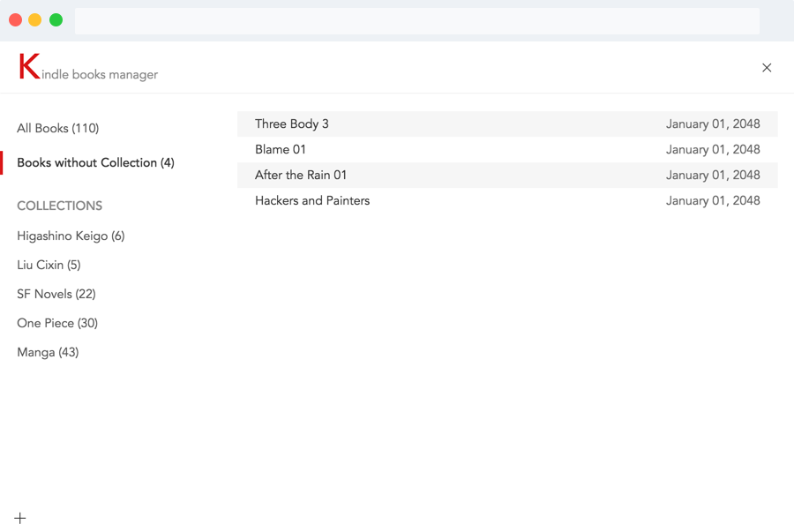Go to the One Piece collection
This screenshot has height=532, width=794.
(x=57, y=323)
